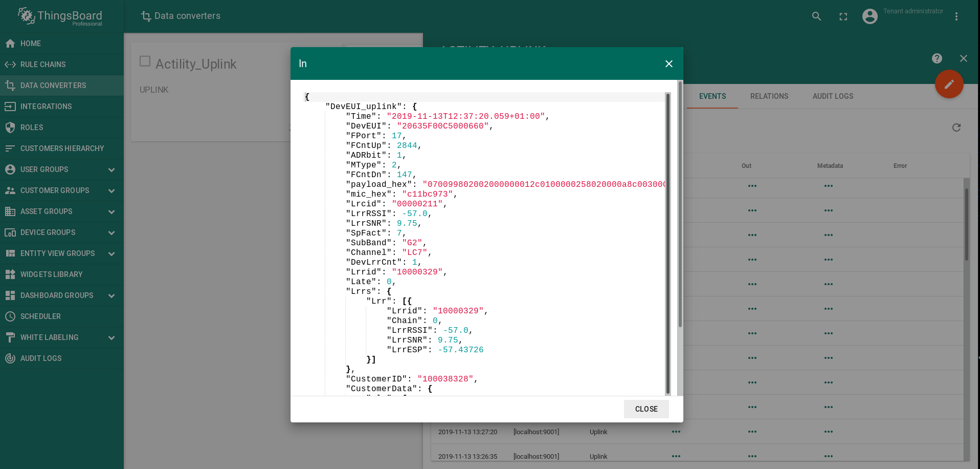The height and width of the screenshot is (469, 980).
Task: Toggle fullscreen mode icon
Action: (x=843, y=16)
